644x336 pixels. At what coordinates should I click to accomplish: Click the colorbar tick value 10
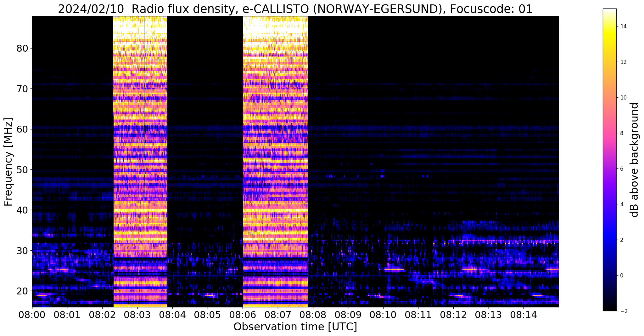pyautogui.click(x=623, y=98)
